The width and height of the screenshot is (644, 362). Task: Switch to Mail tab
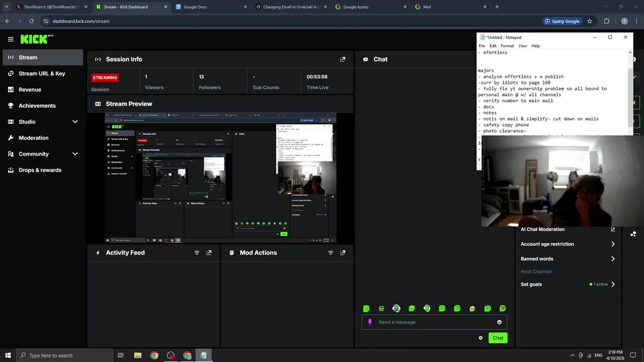pyautogui.click(x=450, y=7)
